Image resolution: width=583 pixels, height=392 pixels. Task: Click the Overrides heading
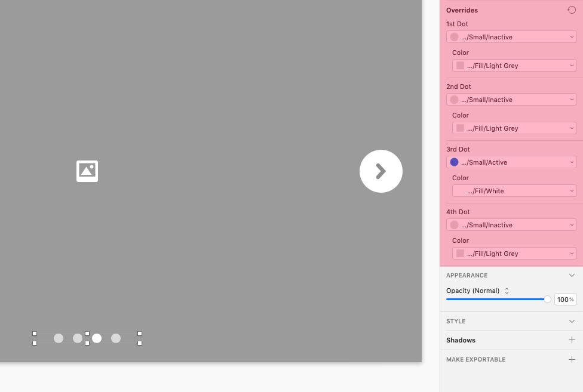(x=462, y=10)
